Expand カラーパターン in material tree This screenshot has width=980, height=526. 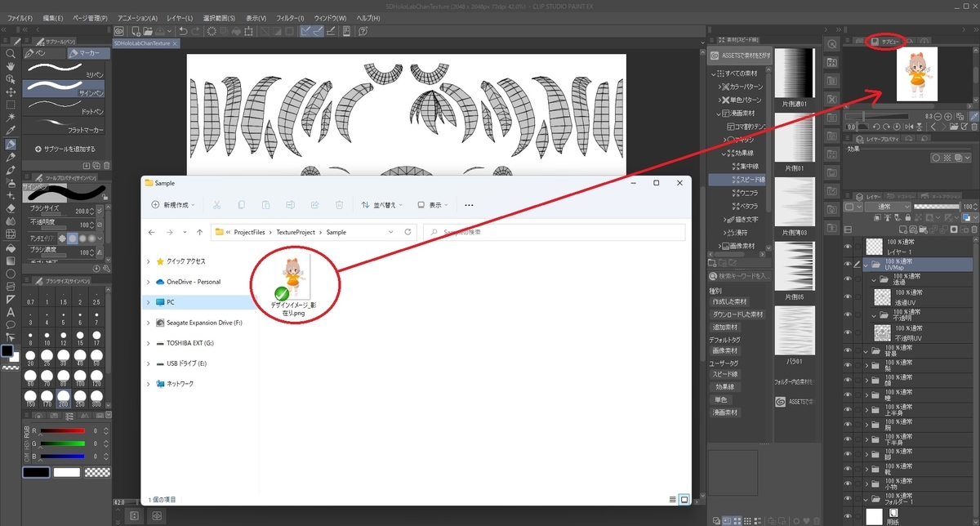pos(720,86)
